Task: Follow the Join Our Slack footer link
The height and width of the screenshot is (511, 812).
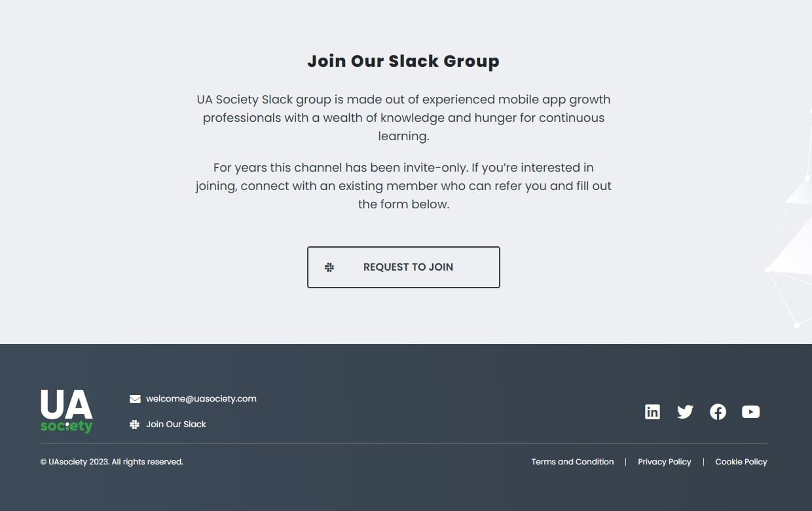Action: pyautogui.click(x=176, y=425)
